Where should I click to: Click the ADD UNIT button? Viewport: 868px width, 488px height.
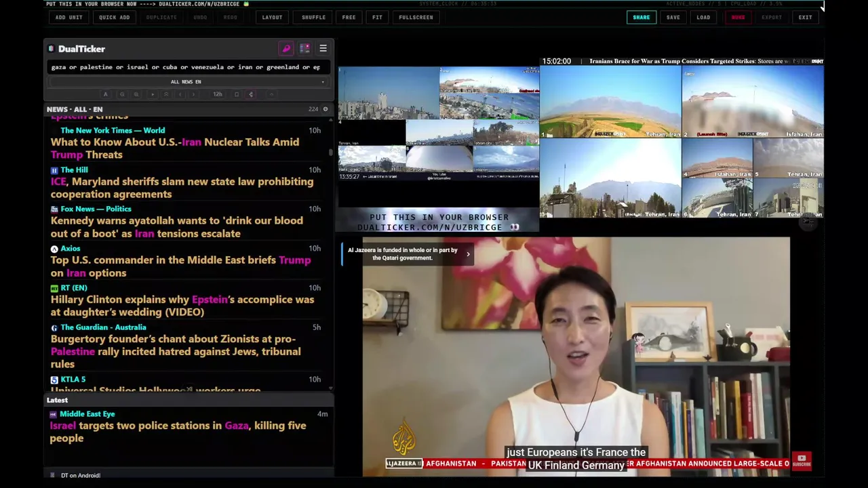point(68,17)
